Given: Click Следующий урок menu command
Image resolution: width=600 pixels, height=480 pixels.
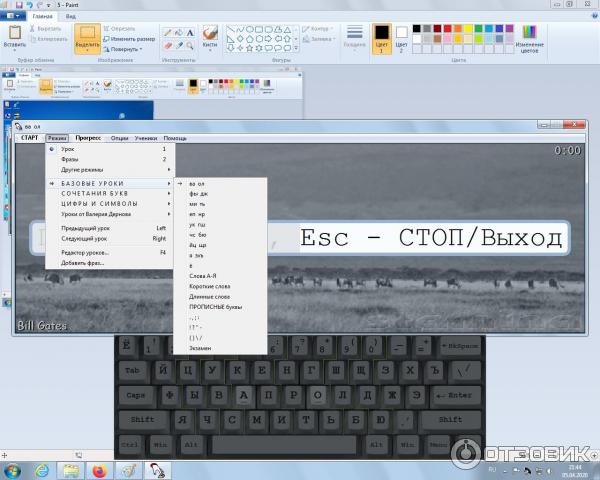Looking at the screenshot, I should (110, 238).
